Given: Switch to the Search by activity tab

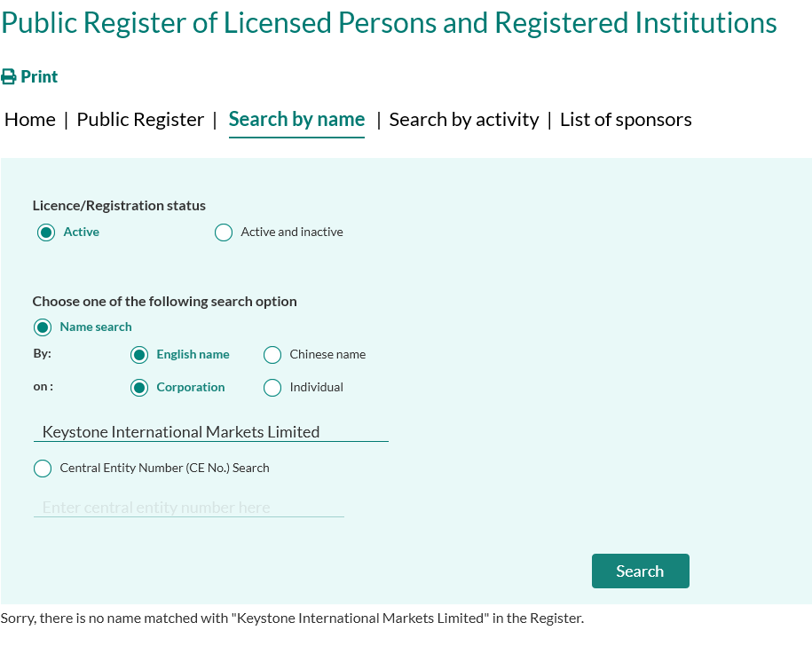Looking at the screenshot, I should coord(464,120).
